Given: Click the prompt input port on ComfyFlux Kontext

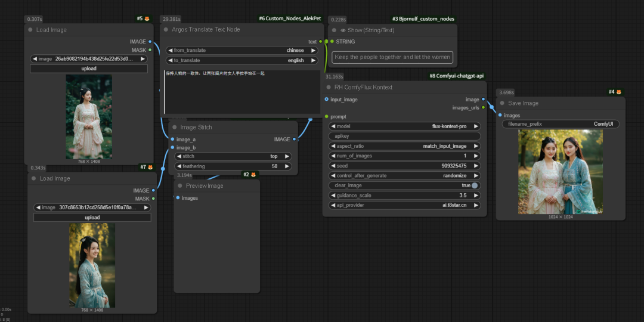Looking at the screenshot, I should coord(327,117).
